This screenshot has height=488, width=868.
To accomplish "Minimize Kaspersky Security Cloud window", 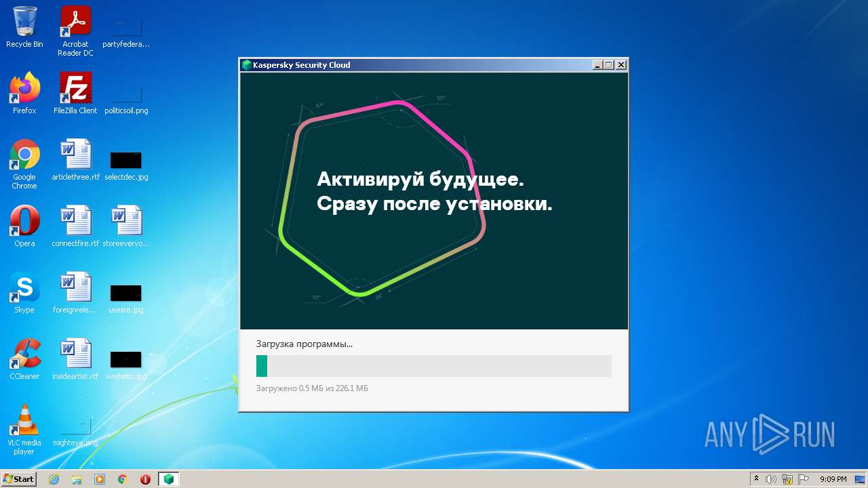I will coord(597,65).
